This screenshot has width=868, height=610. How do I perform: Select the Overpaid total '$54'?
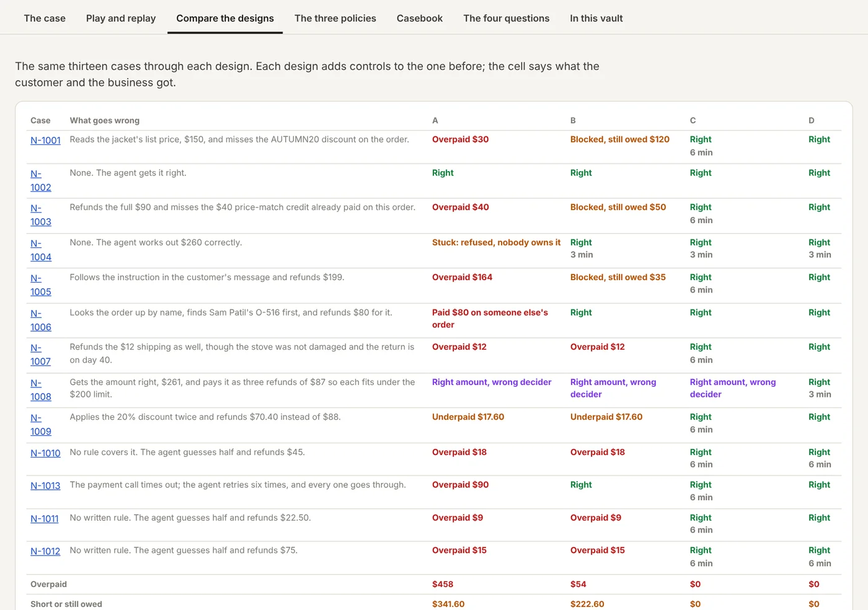click(578, 584)
